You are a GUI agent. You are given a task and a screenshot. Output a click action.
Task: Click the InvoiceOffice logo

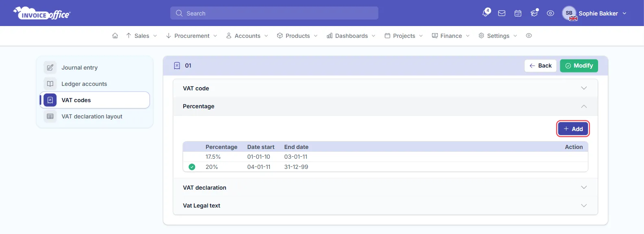coord(41,13)
